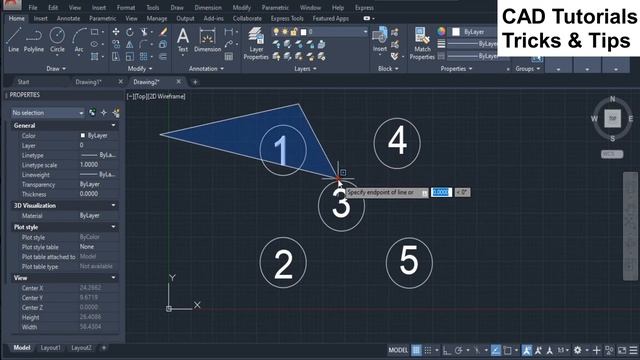The height and width of the screenshot is (360, 640).
Task: Activate the Offset tool
Action: click(163, 56)
